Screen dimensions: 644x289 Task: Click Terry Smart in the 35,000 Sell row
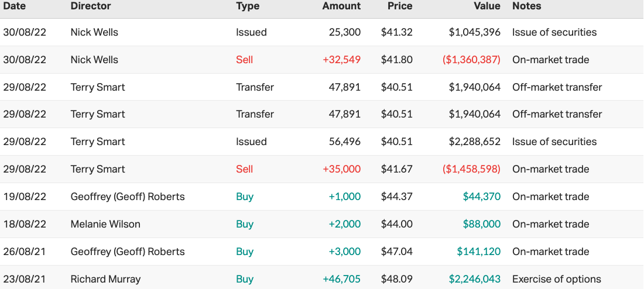pyautogui.click(x=97, y=169)
